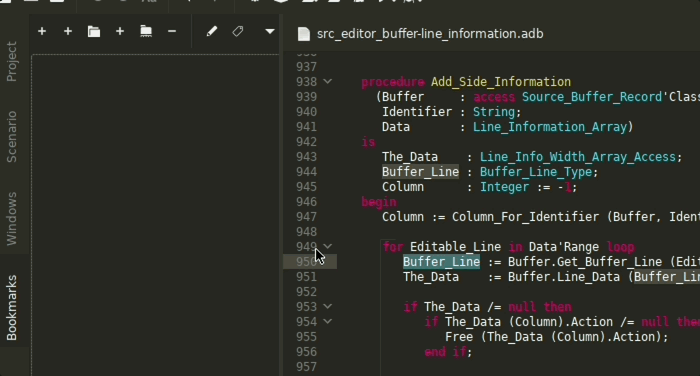Click Editable_Line in the for loop line
Viewport: 700px width, 376px height.
455,247
